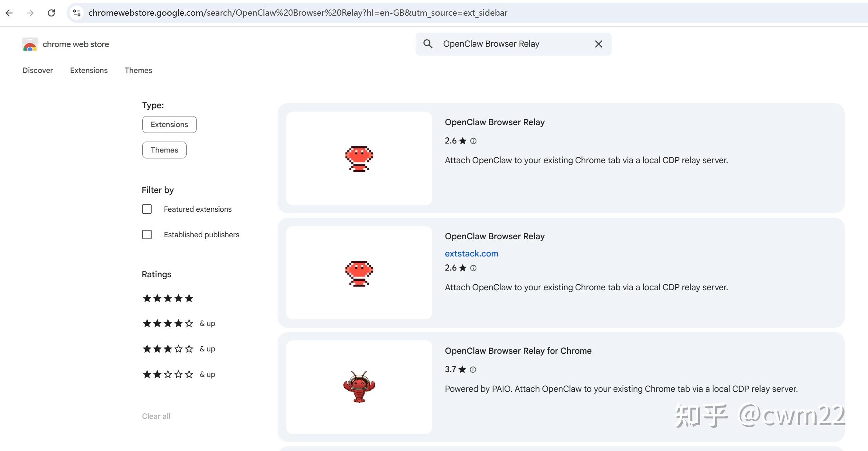Open the extstack.com publisher link
The image size is (868, 451).
click(x=471, y=254)
